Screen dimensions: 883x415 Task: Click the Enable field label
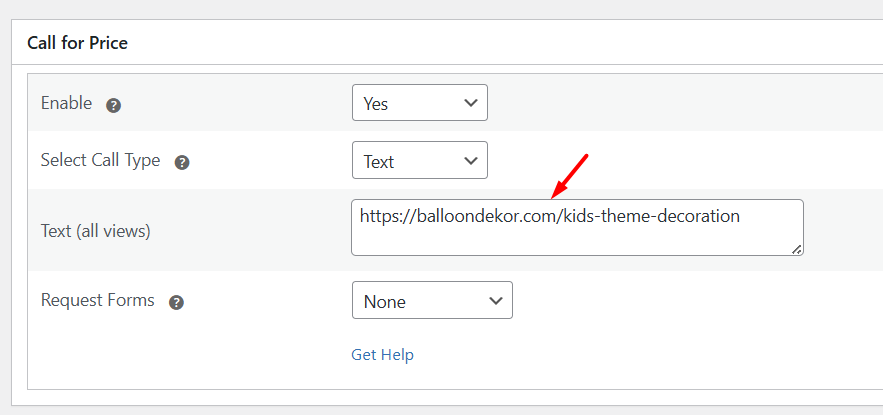pos(66,103)
